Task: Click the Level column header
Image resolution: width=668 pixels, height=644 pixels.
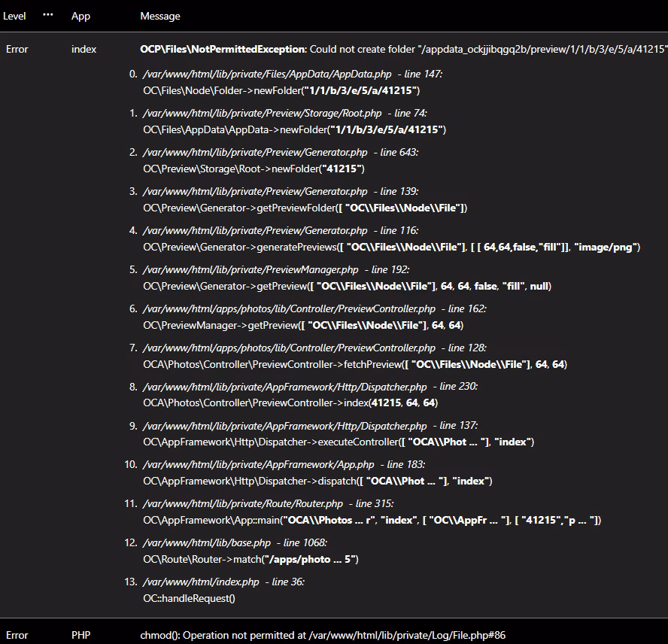Action: pyautogui.click(x=14, y=16)
